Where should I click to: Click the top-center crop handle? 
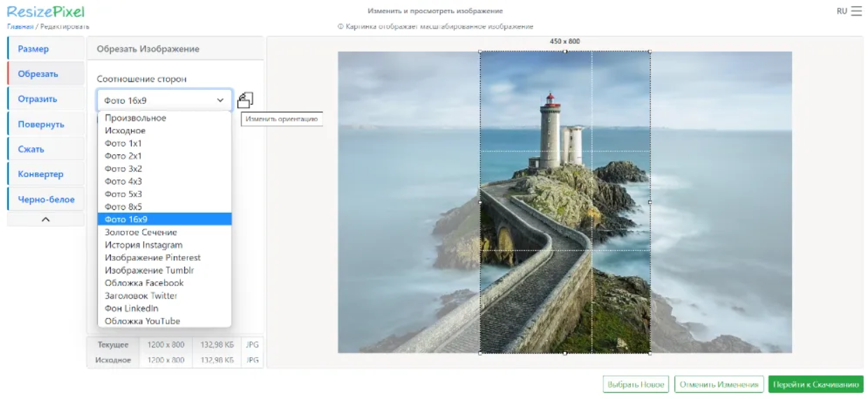pos(564,51)
